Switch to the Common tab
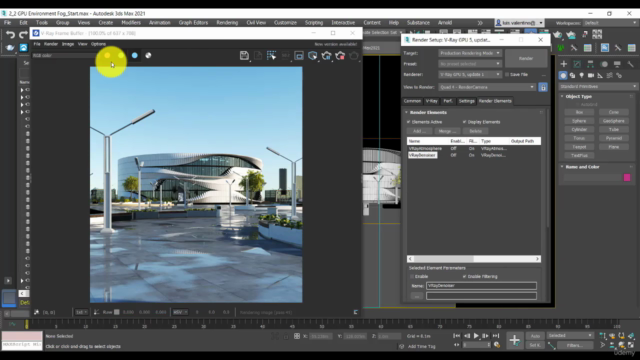 (412, 101)
